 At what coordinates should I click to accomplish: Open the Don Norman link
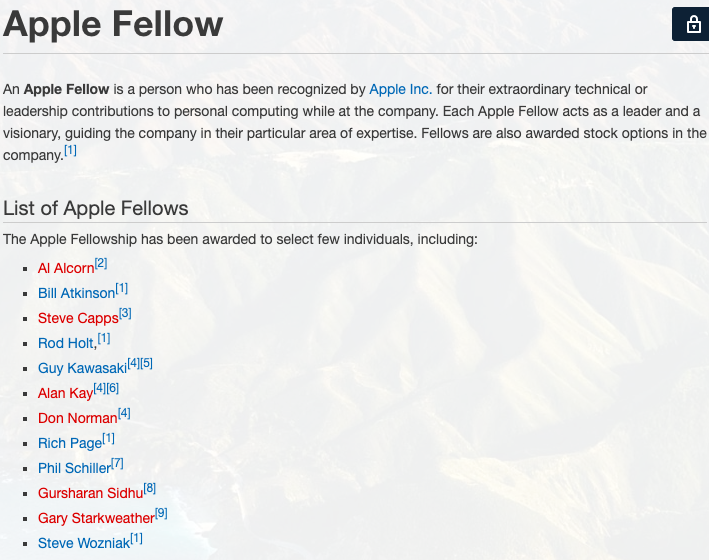77,418
